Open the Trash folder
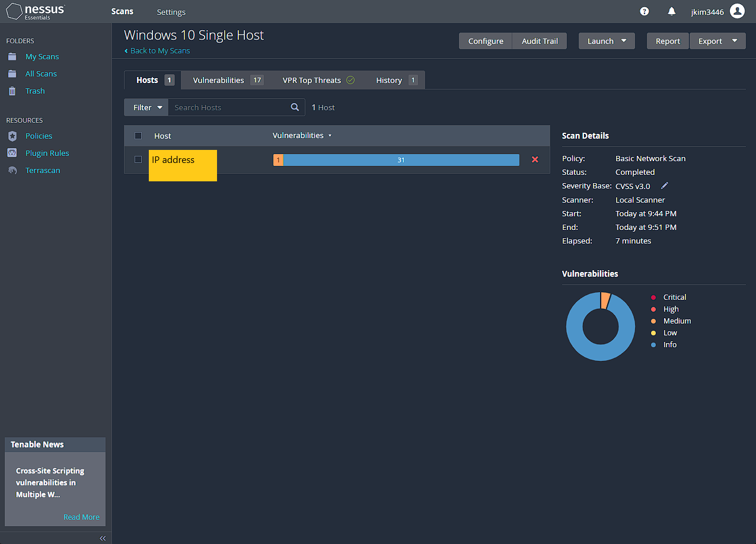 [x=35, y=91]
